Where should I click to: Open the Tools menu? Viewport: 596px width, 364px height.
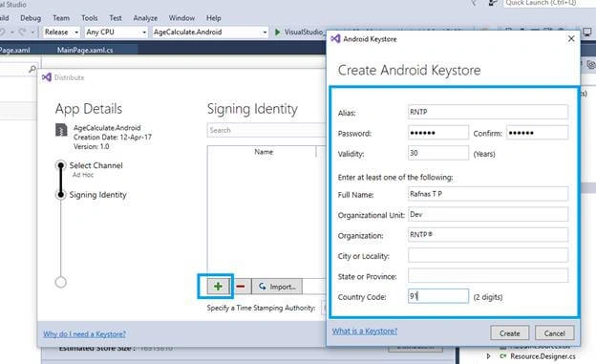coord(90,18)
